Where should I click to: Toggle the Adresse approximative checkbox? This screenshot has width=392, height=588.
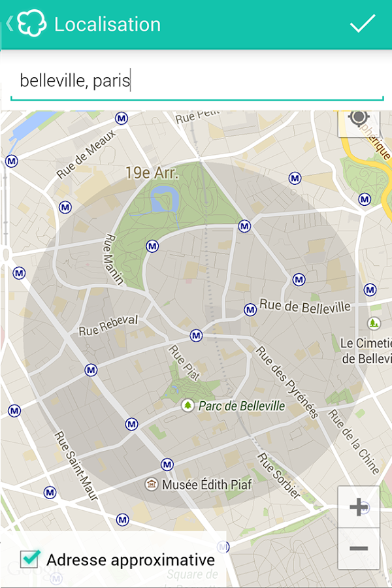(x=29, y=559)
